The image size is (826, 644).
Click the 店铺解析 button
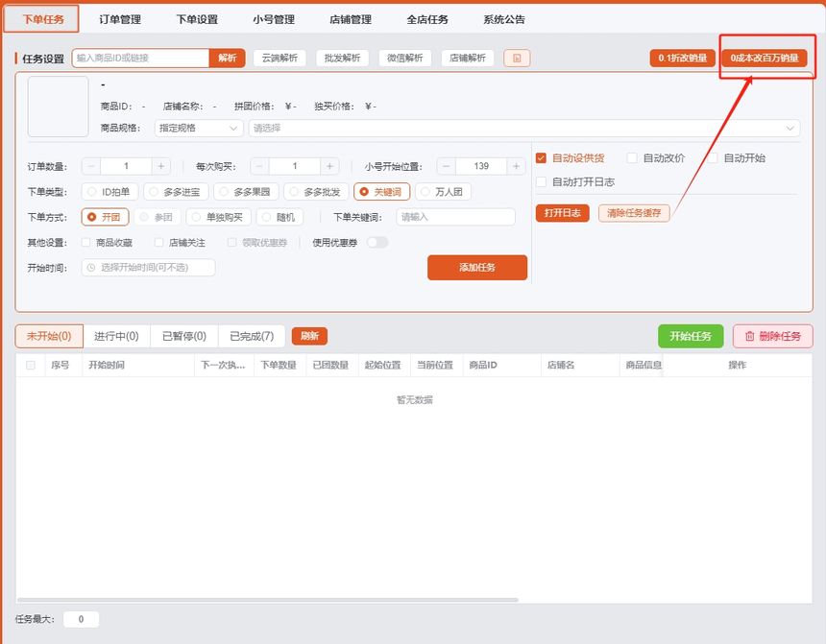[468, 58]
